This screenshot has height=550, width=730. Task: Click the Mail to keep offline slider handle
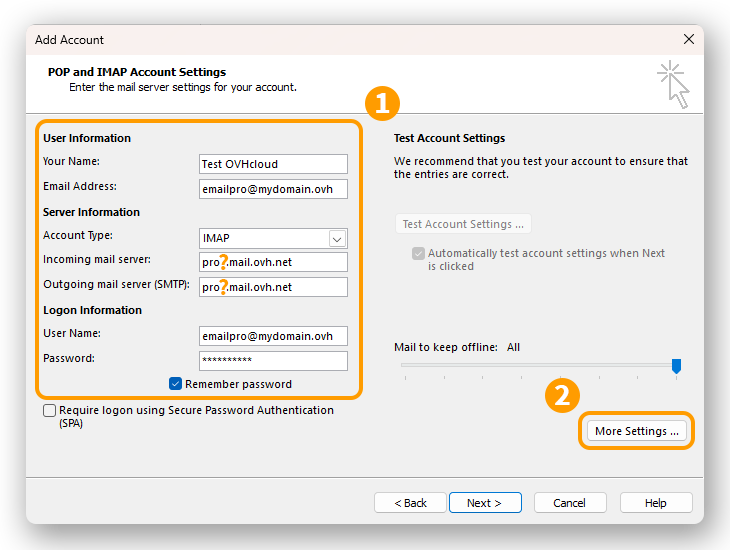coord(676,366)
